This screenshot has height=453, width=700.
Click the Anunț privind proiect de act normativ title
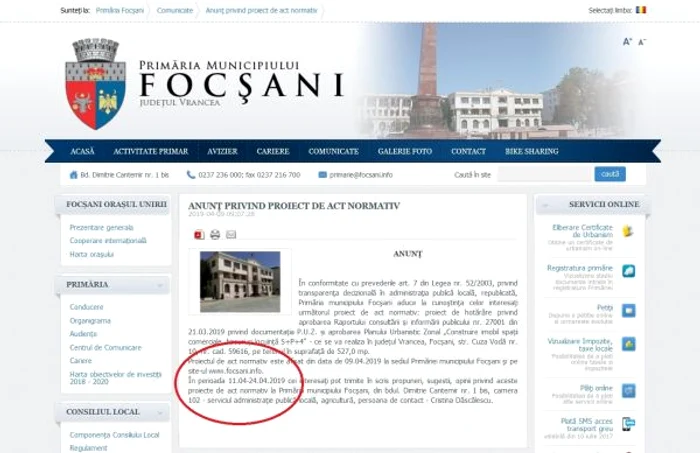click(294, 206)
